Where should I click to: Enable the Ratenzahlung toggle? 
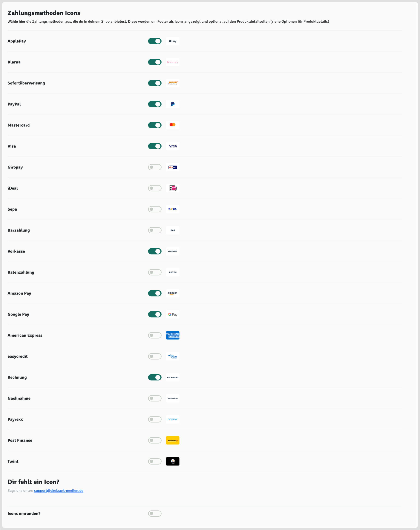[x=155, y=272]
